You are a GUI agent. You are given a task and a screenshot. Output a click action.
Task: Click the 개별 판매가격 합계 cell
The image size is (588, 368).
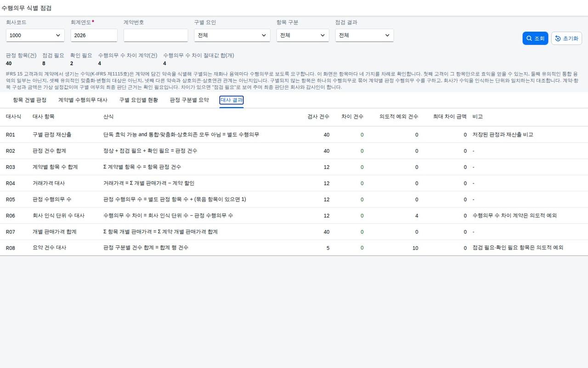point(55,232)
